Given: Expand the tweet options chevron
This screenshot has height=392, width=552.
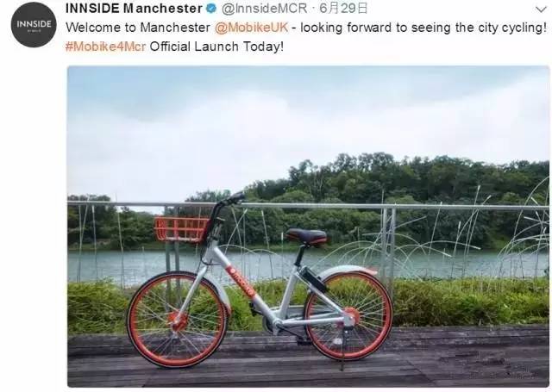Looking at the screenshot, I should (x=541, y=9).
